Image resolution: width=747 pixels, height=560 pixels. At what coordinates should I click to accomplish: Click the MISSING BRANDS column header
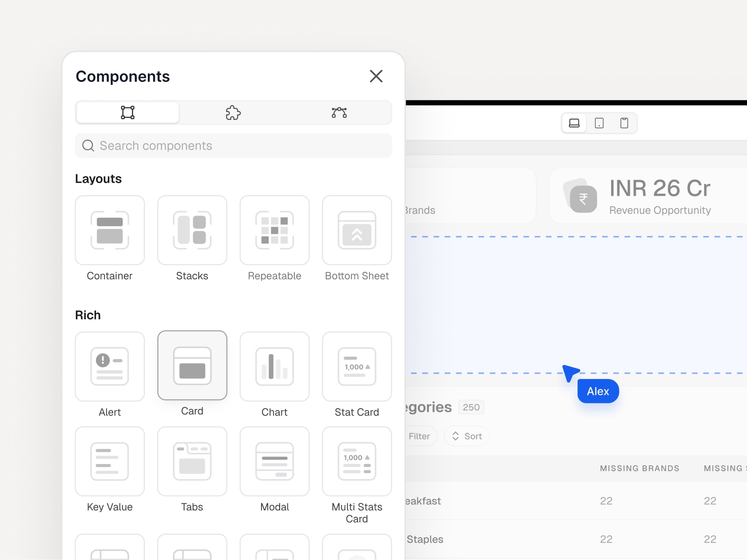click(639, 468)
